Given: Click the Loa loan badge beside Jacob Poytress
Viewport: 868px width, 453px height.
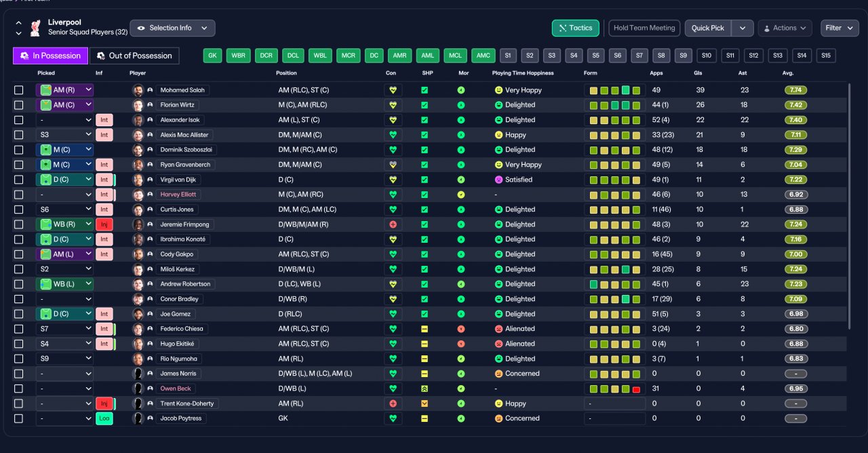Looking at the screenshot, I should pos(104,418).
